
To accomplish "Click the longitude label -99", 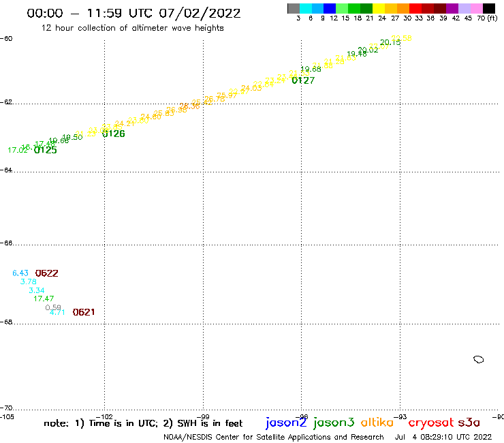I will click(203, 417).
